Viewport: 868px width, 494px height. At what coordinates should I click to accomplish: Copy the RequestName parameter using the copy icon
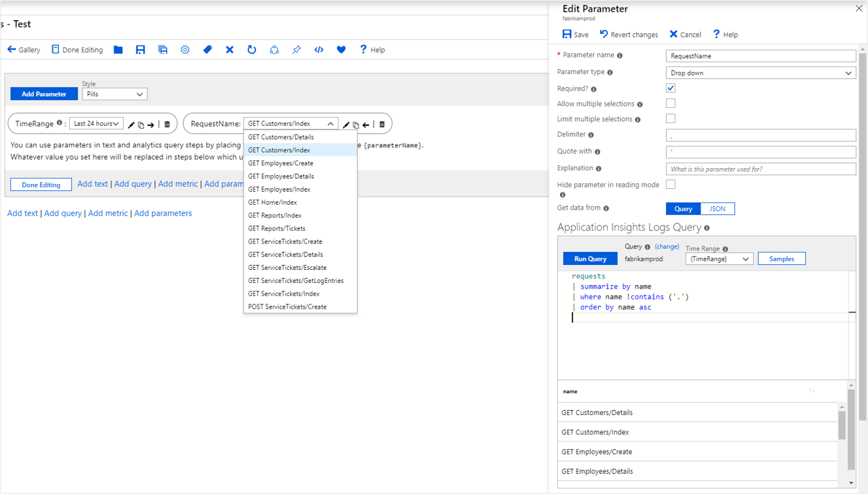click(356, 123)
